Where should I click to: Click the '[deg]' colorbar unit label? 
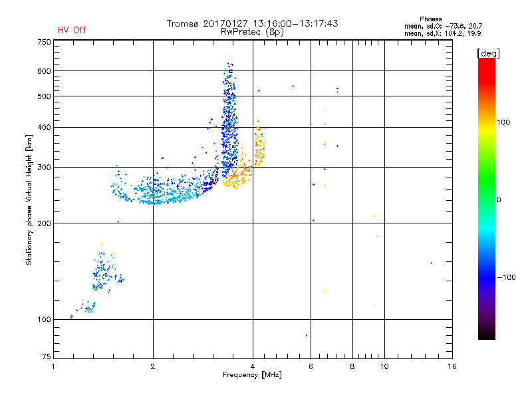click(488, 53)
